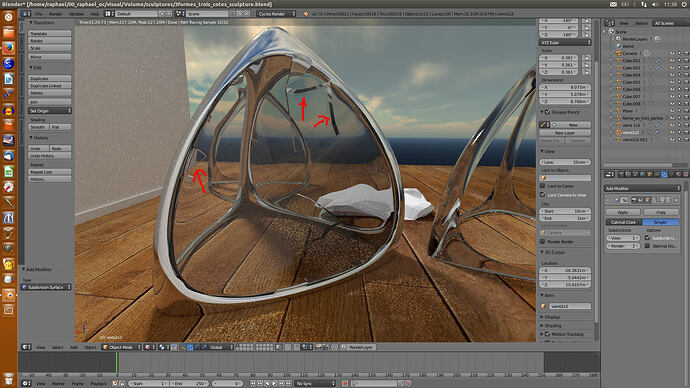Screen dimensions: 690x388
Task: Click modifier wrench icon beside Cube.001
Action: (x=658, y=60)
